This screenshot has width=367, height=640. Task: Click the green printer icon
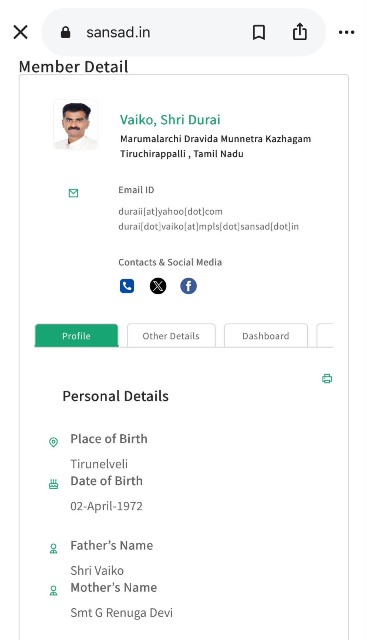(x=327, y=378)
